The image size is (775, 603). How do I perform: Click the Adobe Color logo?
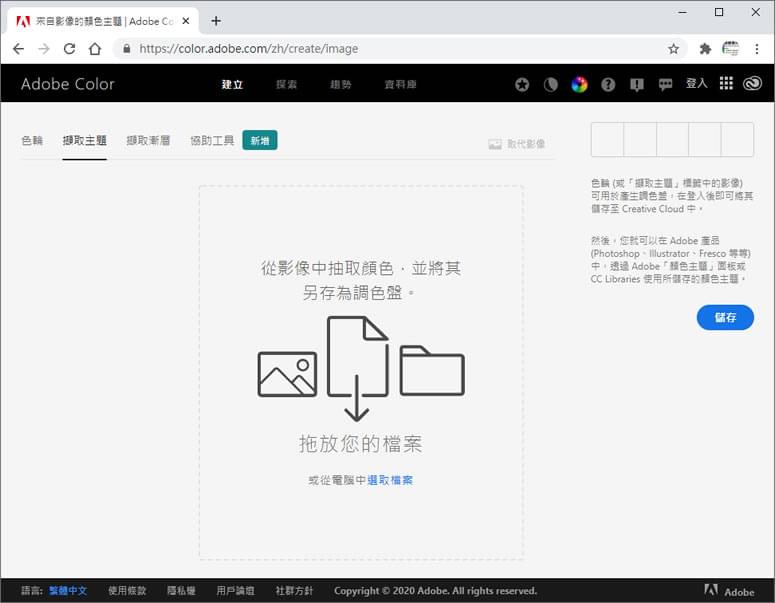click(x=68, y=84)
